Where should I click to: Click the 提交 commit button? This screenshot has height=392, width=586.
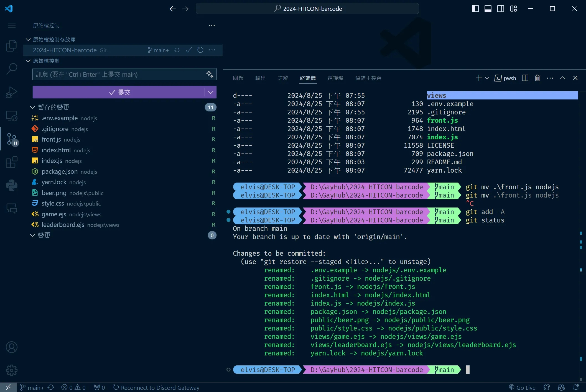119,92
